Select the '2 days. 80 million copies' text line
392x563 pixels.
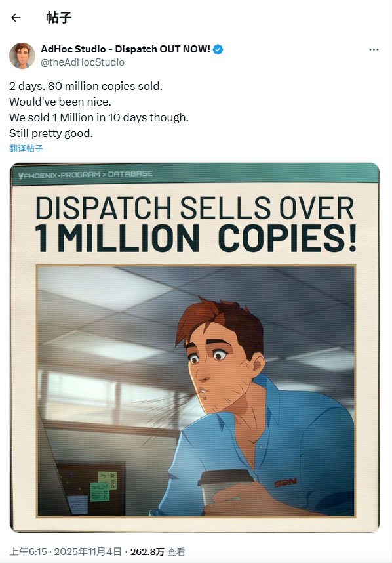point(86,86)
